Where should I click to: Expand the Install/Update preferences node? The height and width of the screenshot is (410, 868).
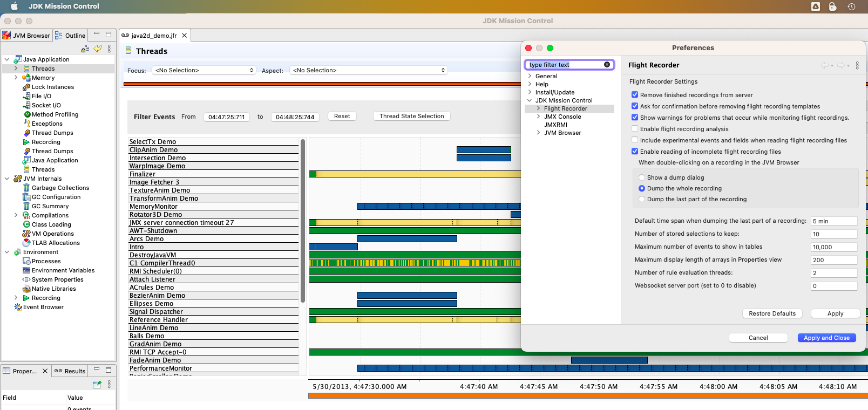(x=530, y=92)
